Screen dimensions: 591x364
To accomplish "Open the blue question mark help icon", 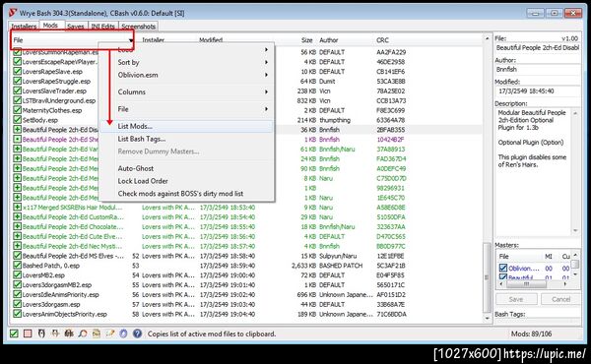I will tap(137, 334).
